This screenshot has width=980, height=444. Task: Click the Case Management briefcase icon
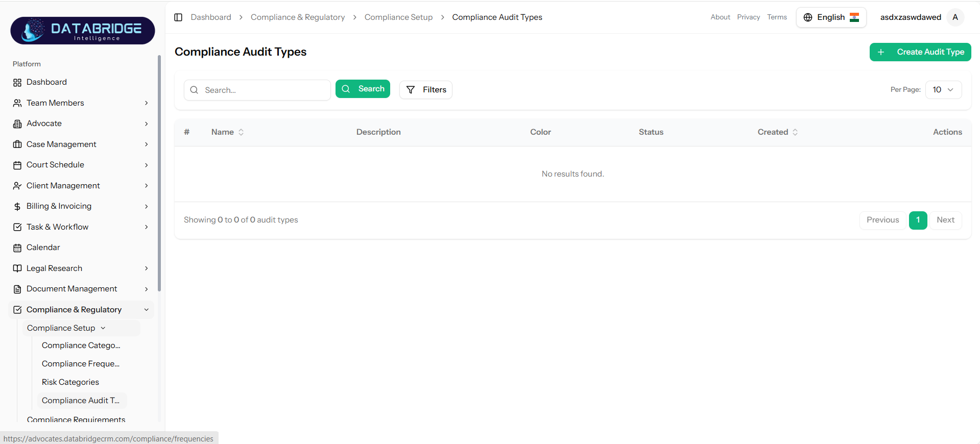(x=17, y=144)
